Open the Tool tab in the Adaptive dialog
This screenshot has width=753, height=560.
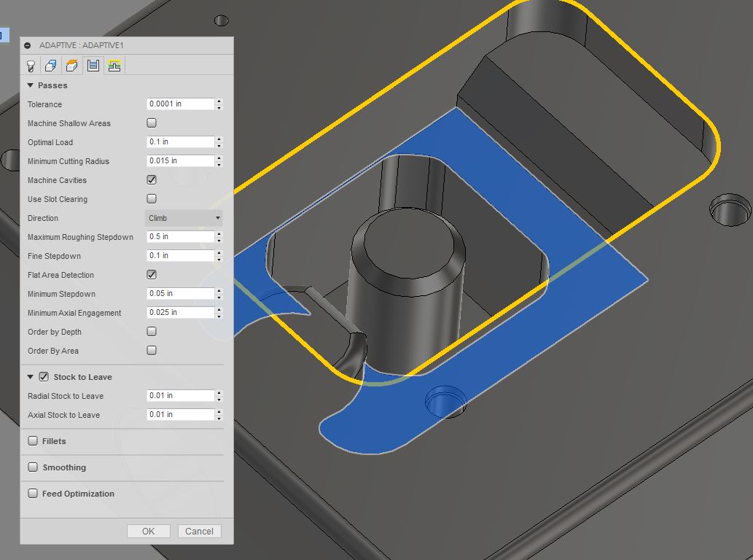[31, 65]
